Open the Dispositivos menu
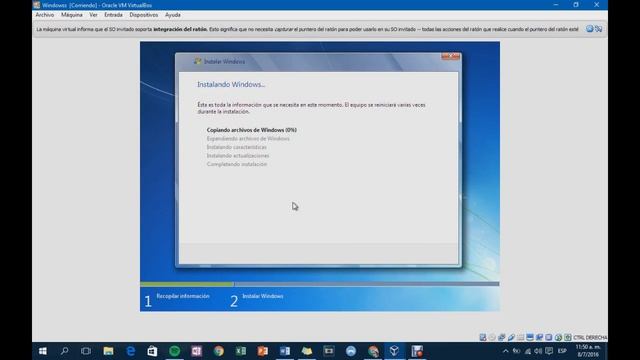Viewport: 640px width, 360px height. pyautogui.click(x=143, y=15)
